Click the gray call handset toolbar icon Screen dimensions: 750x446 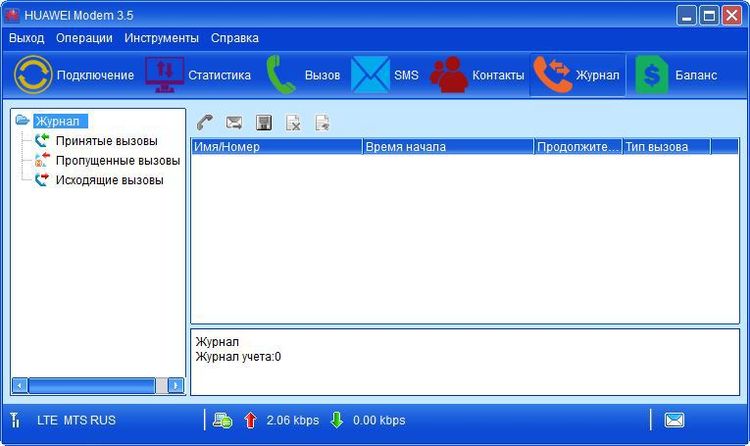(x=205, y=123)
